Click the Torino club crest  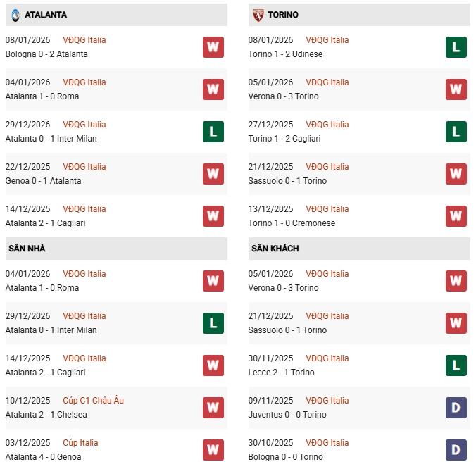click(x=258, y=14)
